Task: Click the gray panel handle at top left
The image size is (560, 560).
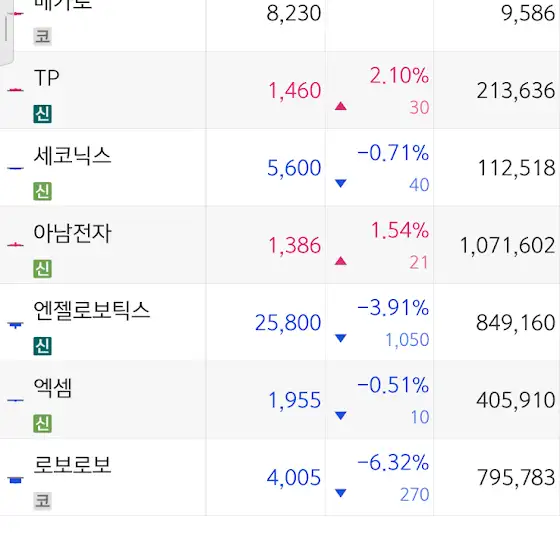Action: coord(7,32)
